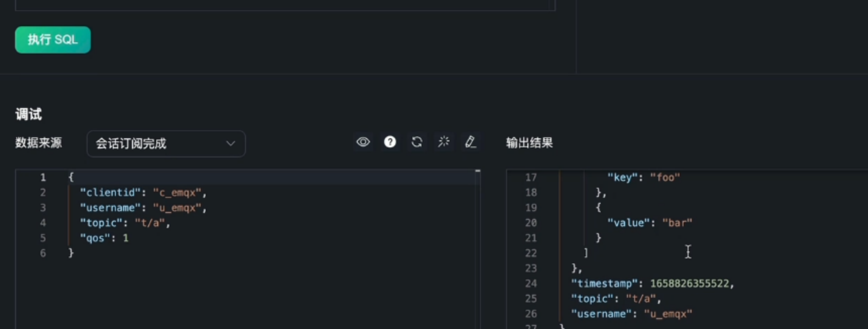868x329 pixels.
Task: Click the refresh arrows icon
Action: click(x=417, y=142)
